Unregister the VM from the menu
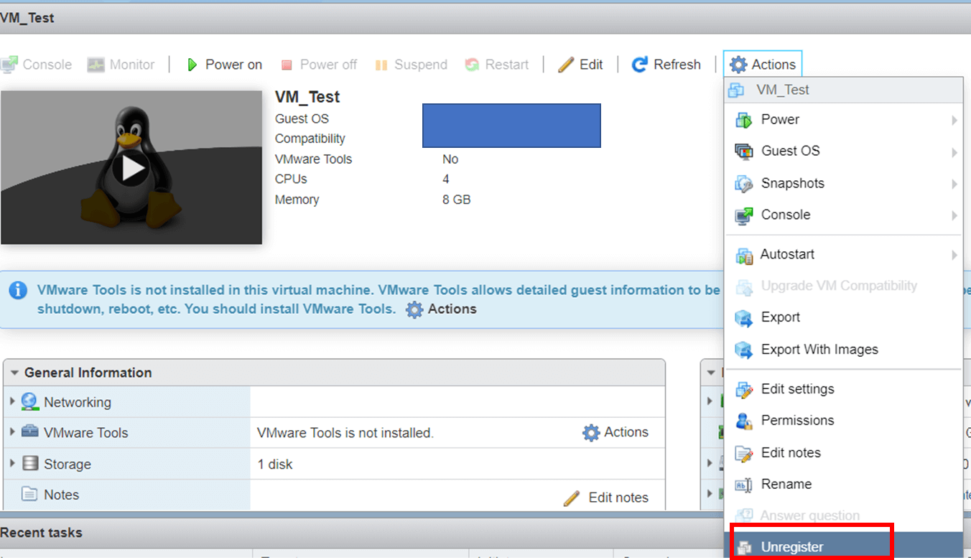 pyautogui.click(x=843, y=546)
